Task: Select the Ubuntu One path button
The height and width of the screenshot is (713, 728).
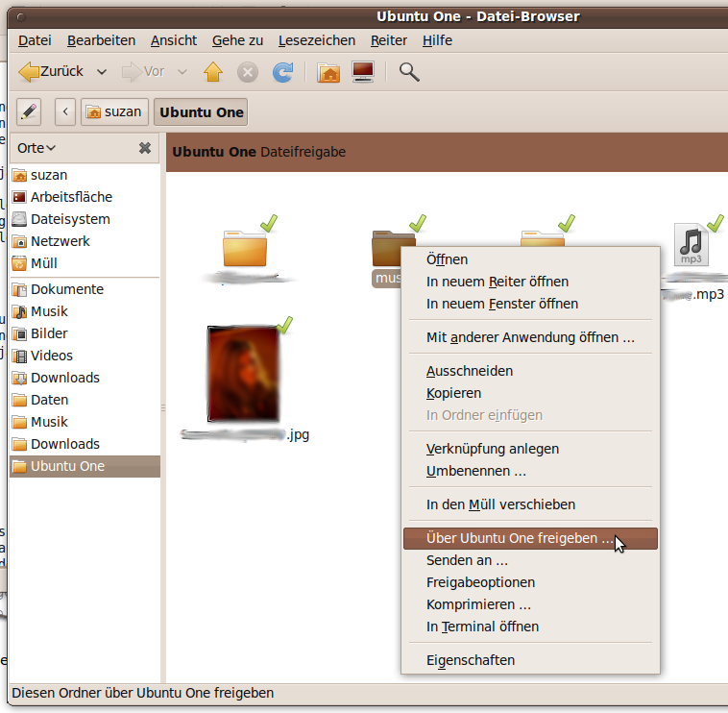Action: click(201, 111)
